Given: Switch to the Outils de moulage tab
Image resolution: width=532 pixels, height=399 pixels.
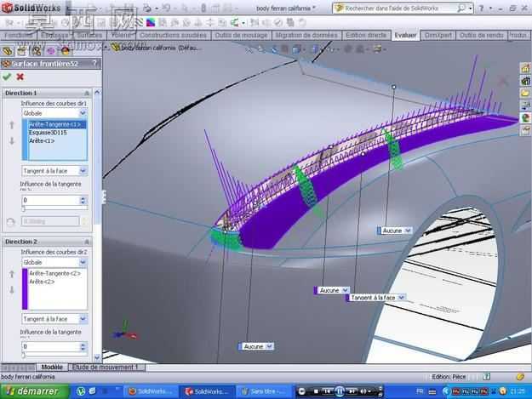Looking at the screenshot, I should click(x=241, y=35).
